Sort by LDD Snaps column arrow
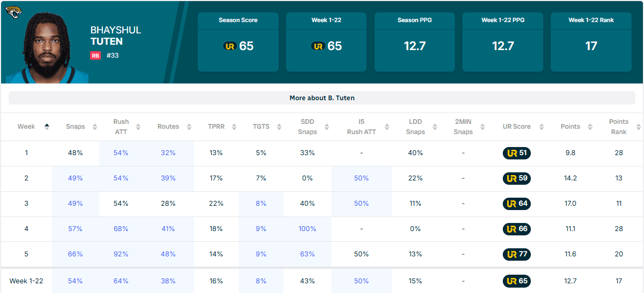Screen dimensions: 644x293 click(x=435, y=127)
